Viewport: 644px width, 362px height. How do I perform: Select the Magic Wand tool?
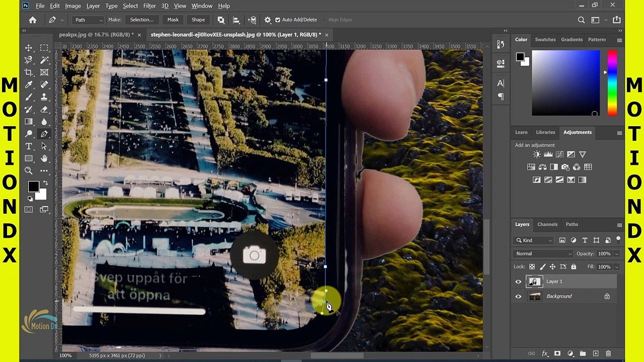coord(44,60)
